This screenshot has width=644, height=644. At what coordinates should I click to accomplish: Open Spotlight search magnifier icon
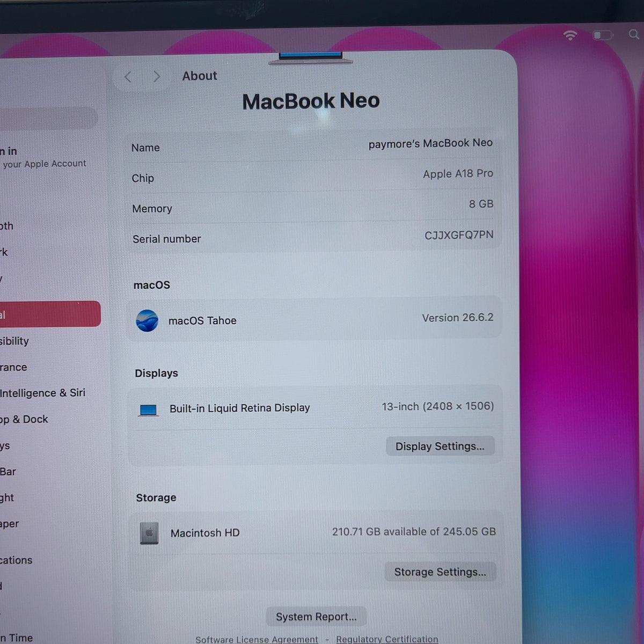(x=634, y=34)
